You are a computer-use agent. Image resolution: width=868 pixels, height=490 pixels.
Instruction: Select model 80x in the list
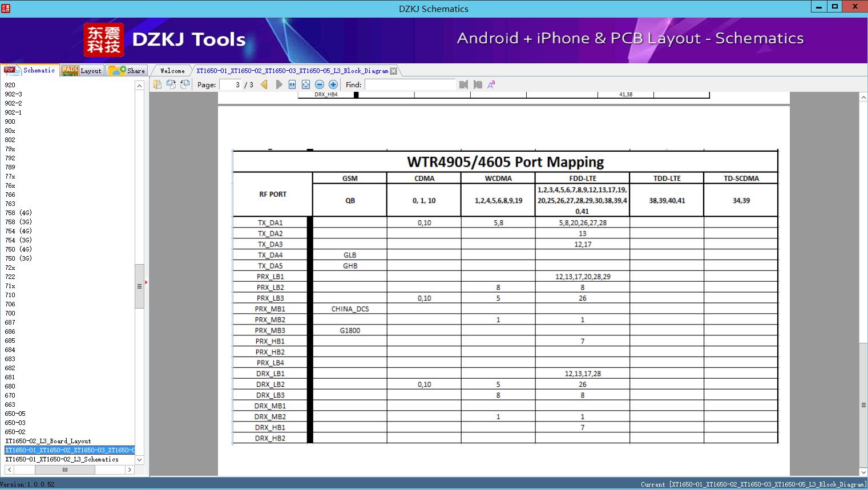click(10, 131)
